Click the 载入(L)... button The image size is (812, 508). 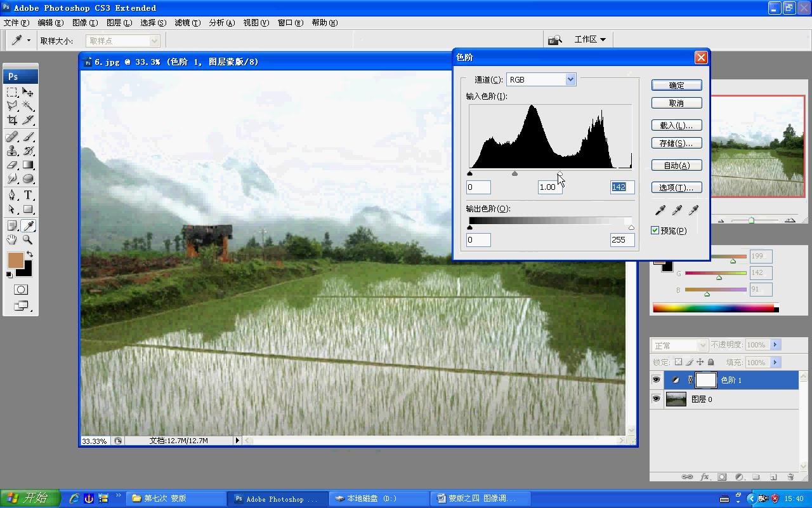(676, 125)
